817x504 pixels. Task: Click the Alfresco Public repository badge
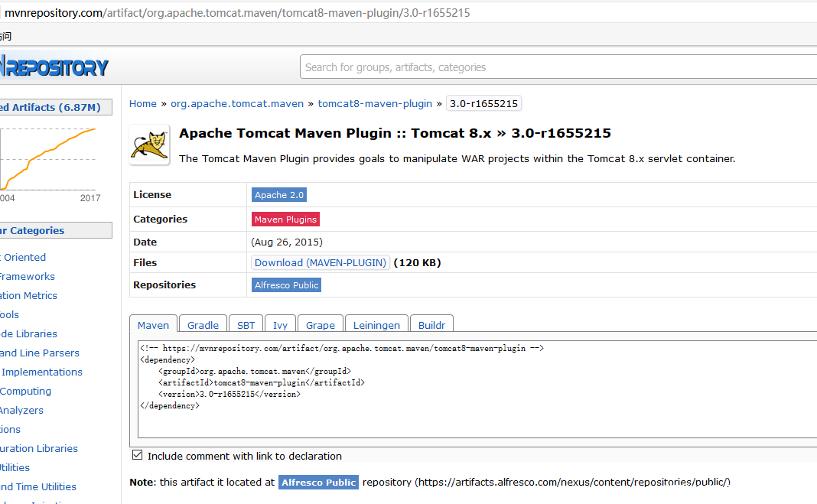coord(285,285)
